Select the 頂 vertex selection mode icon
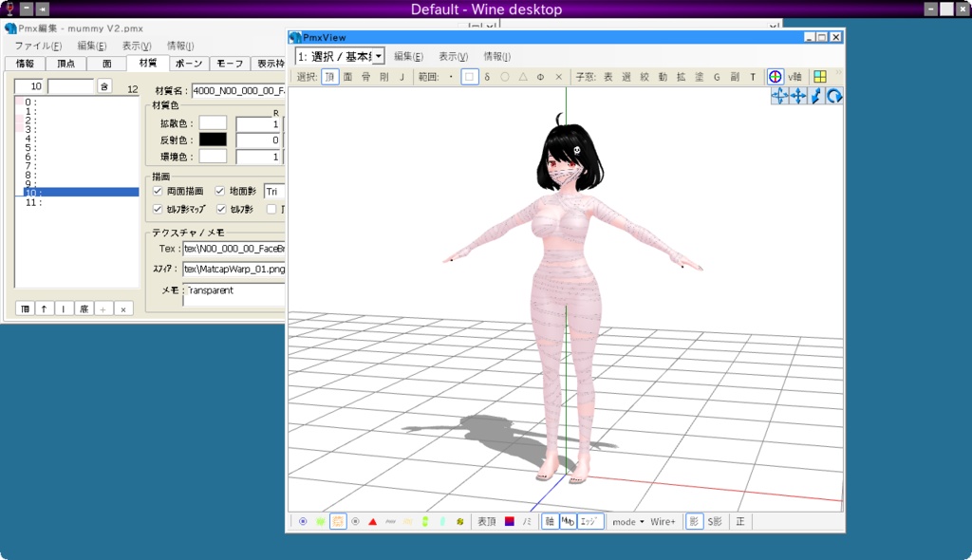Image resolution: width=972 pixels, height=560 pixels. tap(332, 77)
